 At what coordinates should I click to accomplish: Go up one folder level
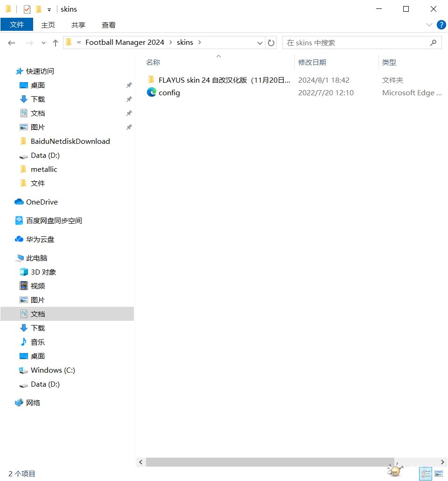tap(56, 43)
